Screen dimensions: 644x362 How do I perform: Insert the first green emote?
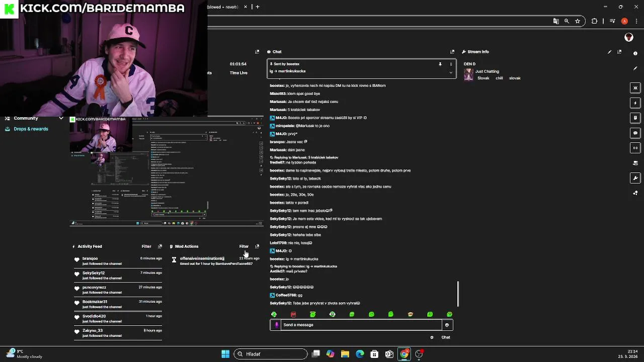coord(274,314)
